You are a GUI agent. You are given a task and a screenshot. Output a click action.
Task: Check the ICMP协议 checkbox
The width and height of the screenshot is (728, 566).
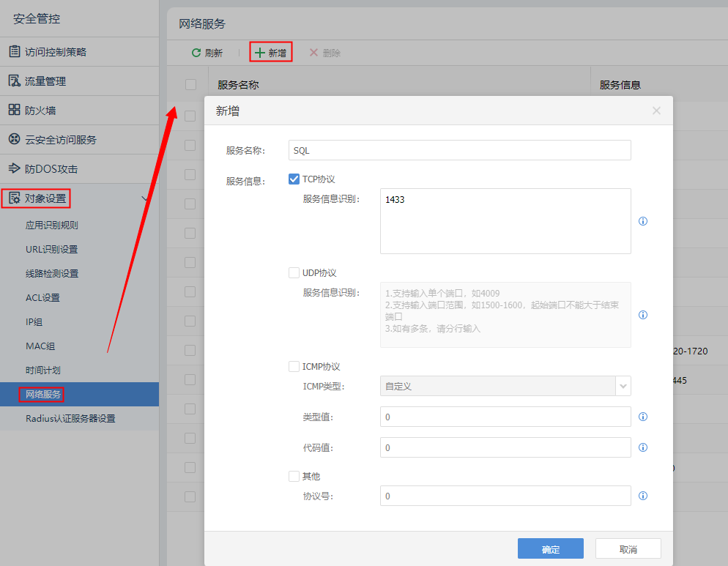[294, 367]
